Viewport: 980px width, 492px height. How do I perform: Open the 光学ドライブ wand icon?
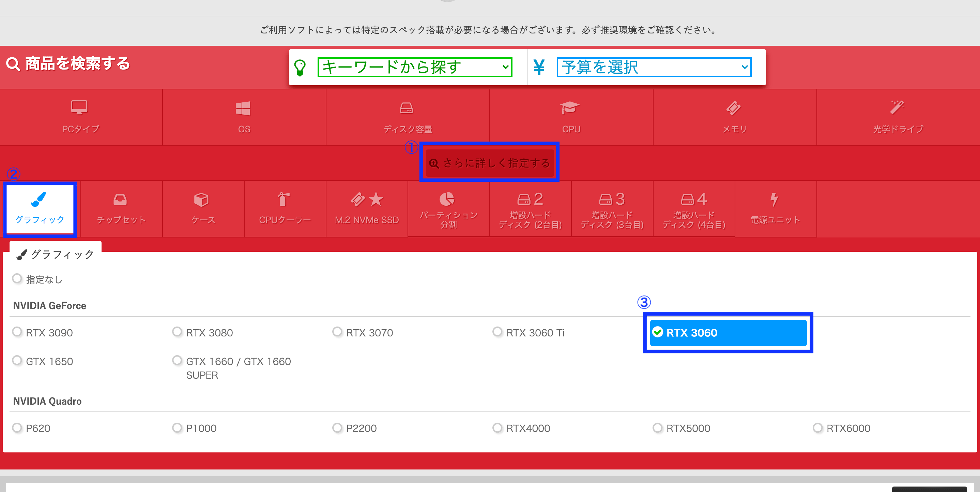coord(897,107)
